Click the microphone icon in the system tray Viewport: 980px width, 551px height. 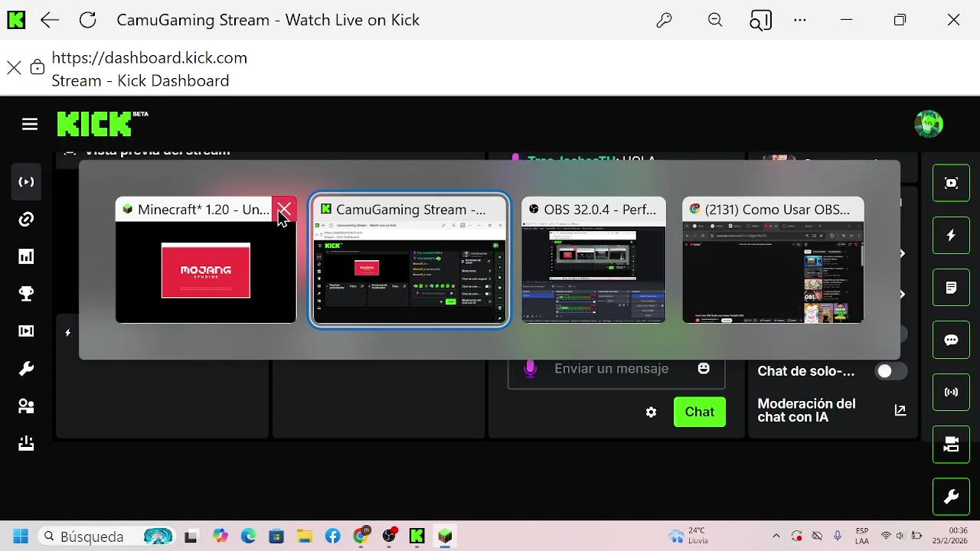pos(838,536)
